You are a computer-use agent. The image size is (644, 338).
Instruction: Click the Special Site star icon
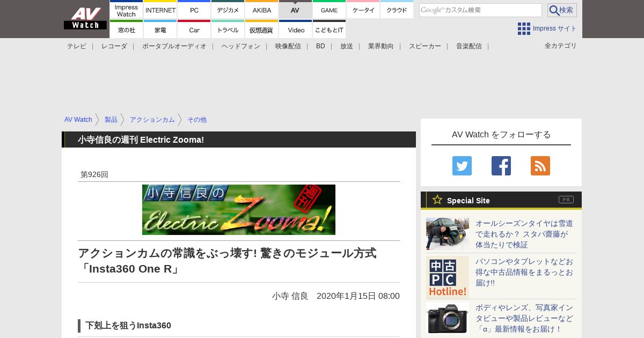click(437, 200)
